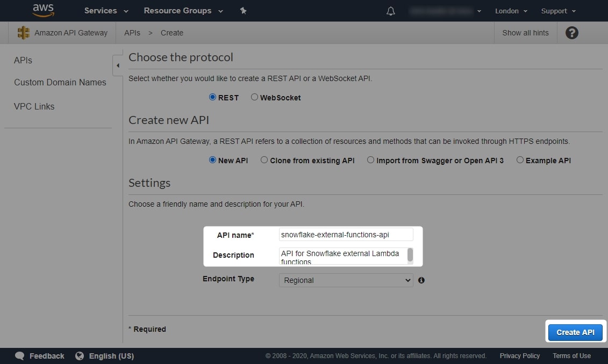
Task: Open VPC Links in sidebar
Action: tap(34, 106)
